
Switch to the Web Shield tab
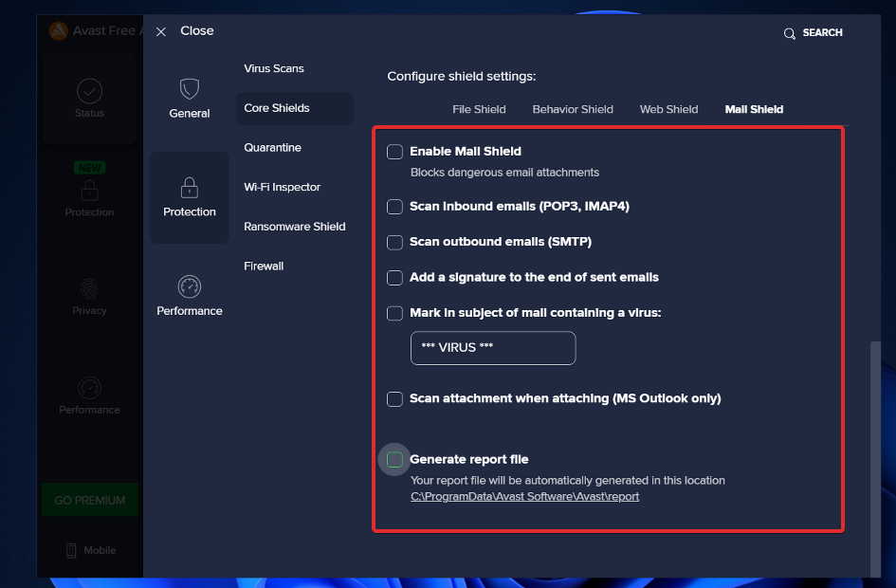[668, 109]
